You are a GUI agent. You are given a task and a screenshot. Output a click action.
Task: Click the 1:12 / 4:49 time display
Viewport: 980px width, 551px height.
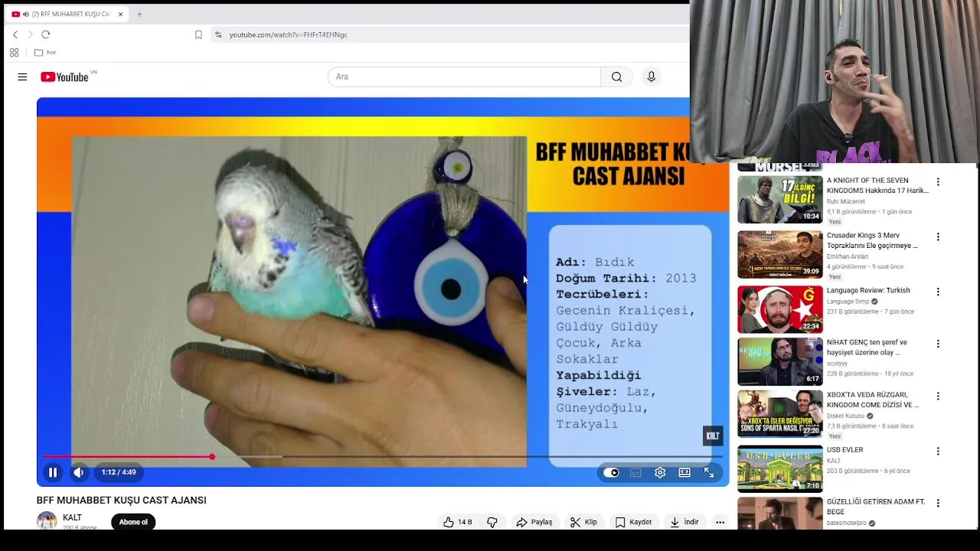coord(119,472)
